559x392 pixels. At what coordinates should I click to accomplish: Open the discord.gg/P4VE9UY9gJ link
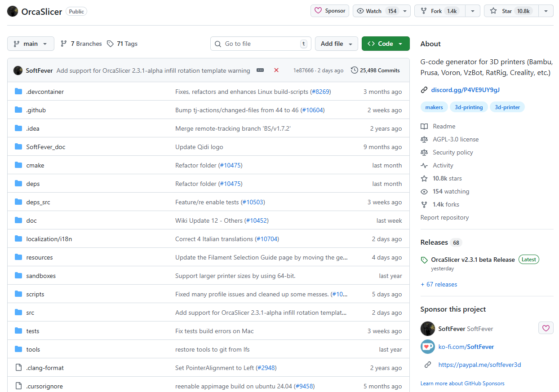click(466, 90)
